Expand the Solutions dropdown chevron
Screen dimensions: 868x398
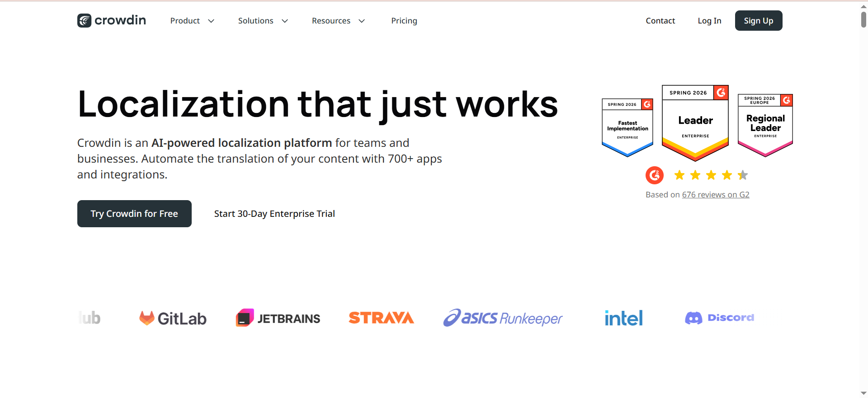[285, 21]
